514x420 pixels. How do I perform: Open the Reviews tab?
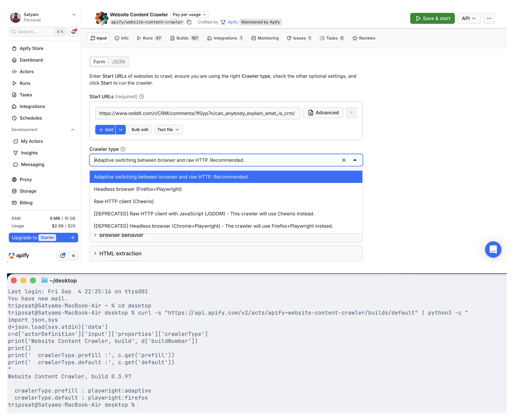[364, 38]
